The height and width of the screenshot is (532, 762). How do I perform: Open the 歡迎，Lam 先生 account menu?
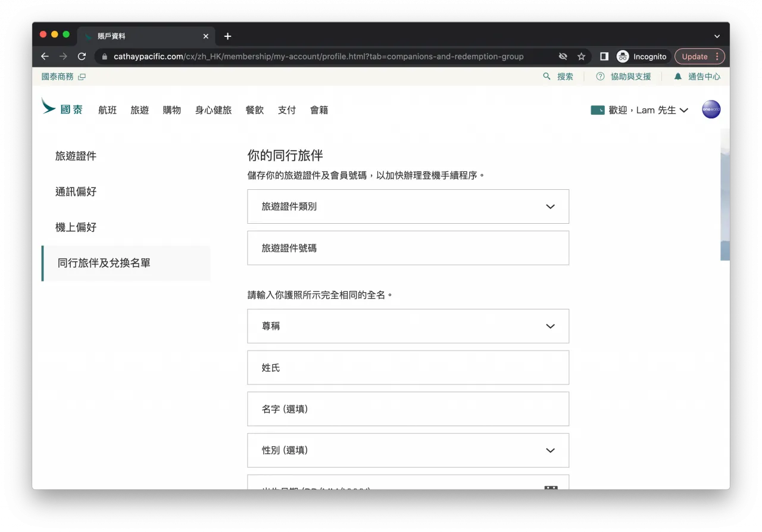pos(639,110)
